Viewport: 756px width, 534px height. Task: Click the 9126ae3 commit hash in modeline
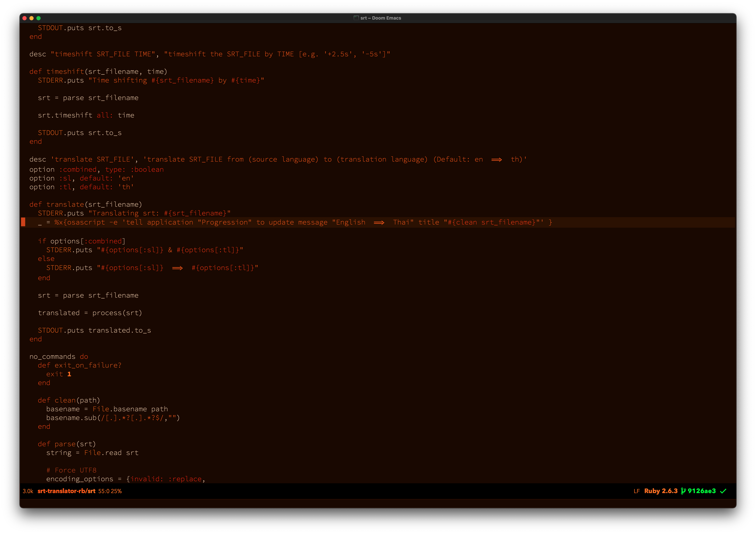(x=701, y=491)
